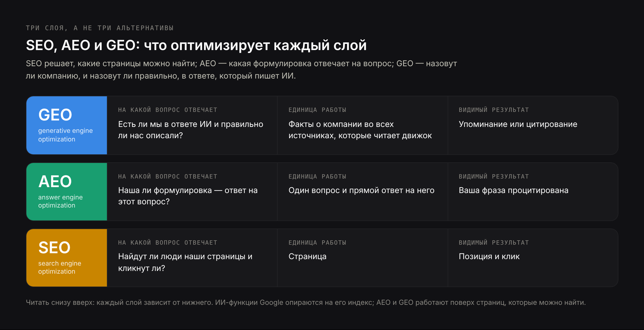Viewport: 644px width, 330px height.
Task: Click the footnote 'Читать снизу вверх'
Action: tap(306, 302)
